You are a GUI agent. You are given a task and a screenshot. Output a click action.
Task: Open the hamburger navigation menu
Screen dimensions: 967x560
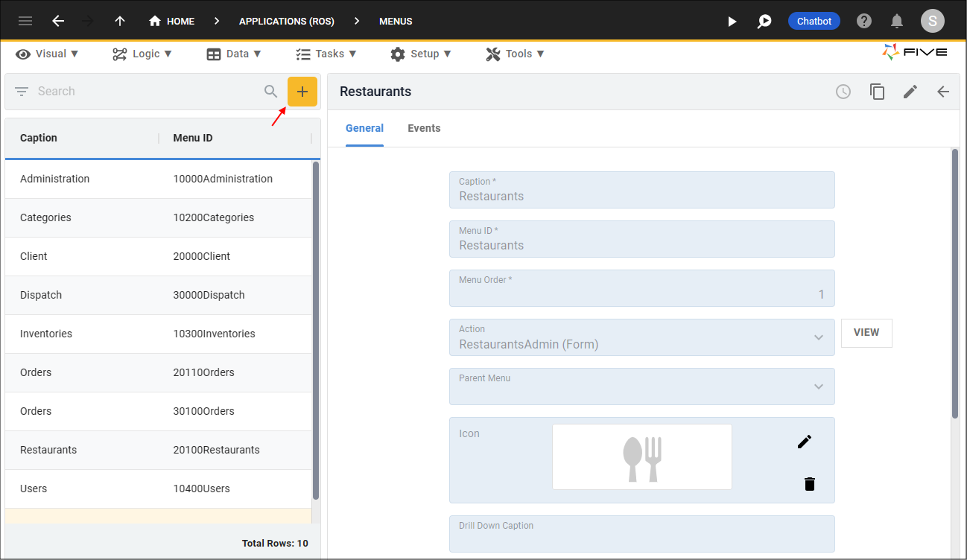tap(25, 21)
